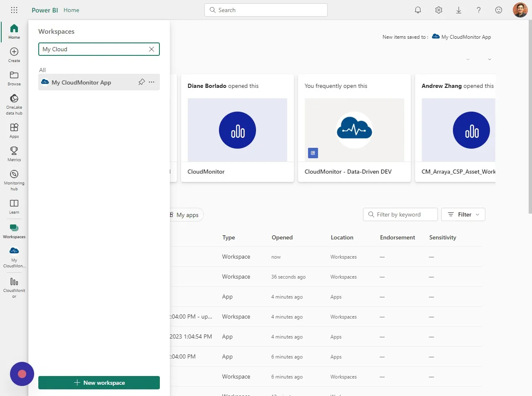The image size is (532, 396).
Task: Open the Filter dropdown
Action: pos(463,214)
